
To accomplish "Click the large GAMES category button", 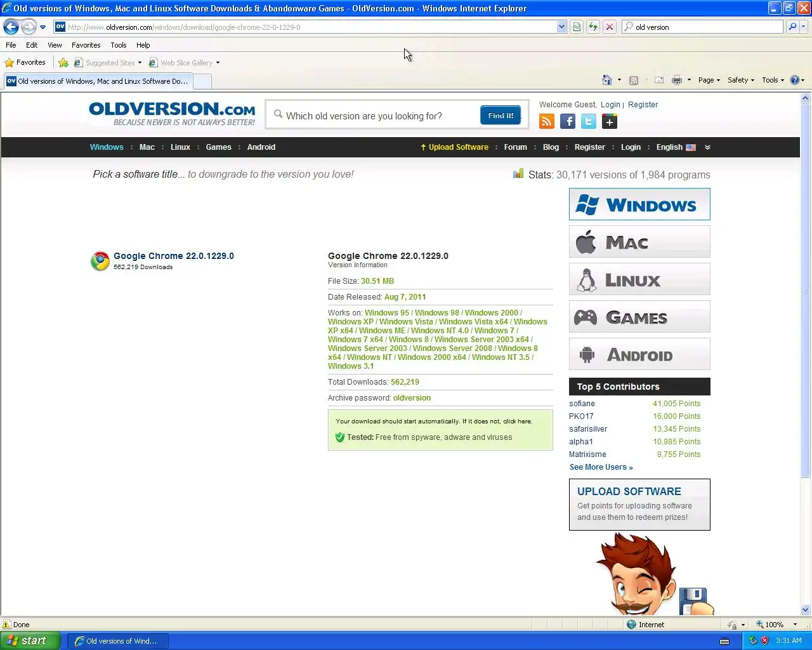I will (639, 317).
